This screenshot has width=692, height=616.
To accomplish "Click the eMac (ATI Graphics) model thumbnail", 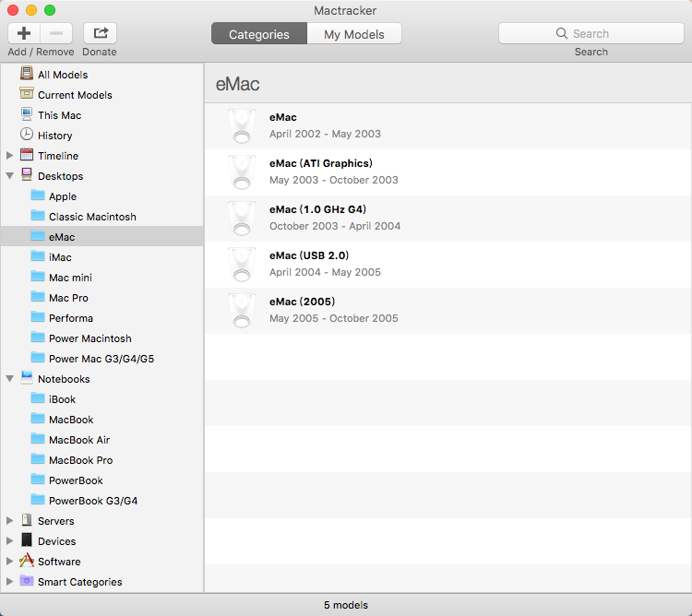I will (242, 172).
